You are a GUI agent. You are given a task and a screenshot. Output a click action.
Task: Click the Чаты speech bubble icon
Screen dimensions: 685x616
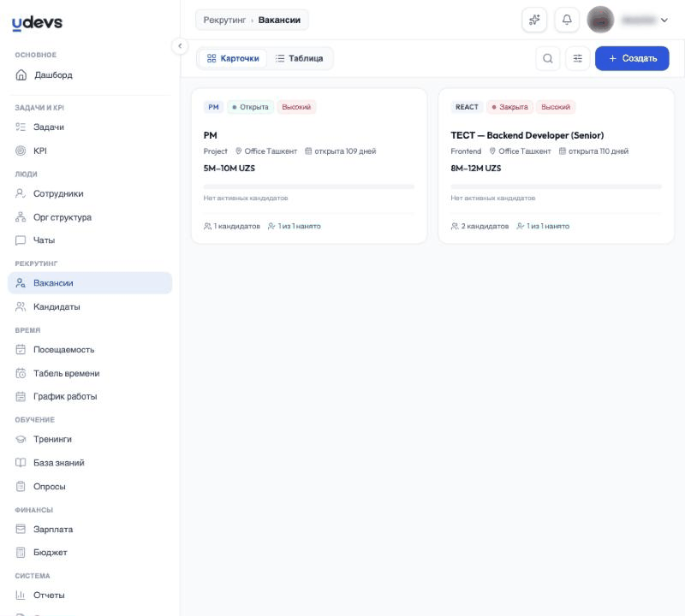pyautogui.click(x=21, y=240)
